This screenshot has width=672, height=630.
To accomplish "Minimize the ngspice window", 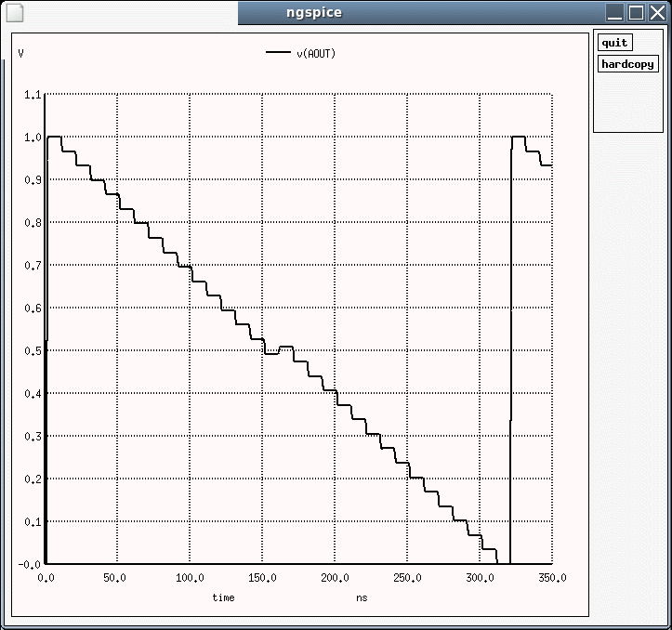I will (x=615, y=12).
